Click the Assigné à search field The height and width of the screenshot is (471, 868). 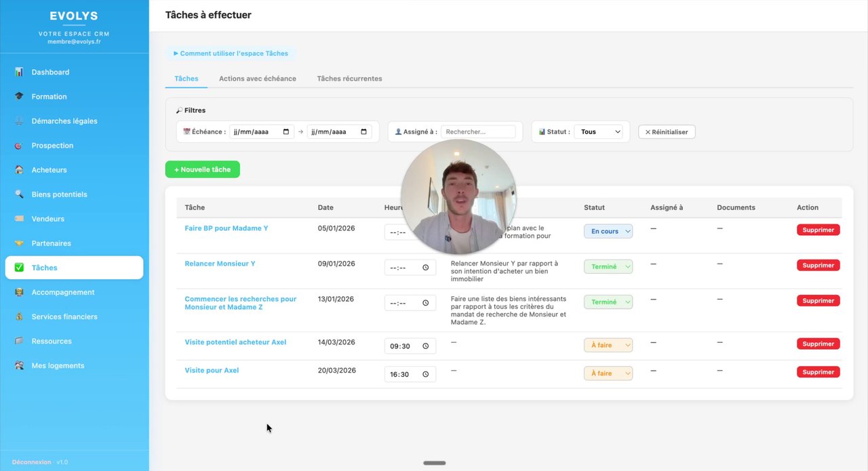click(478, 131)
